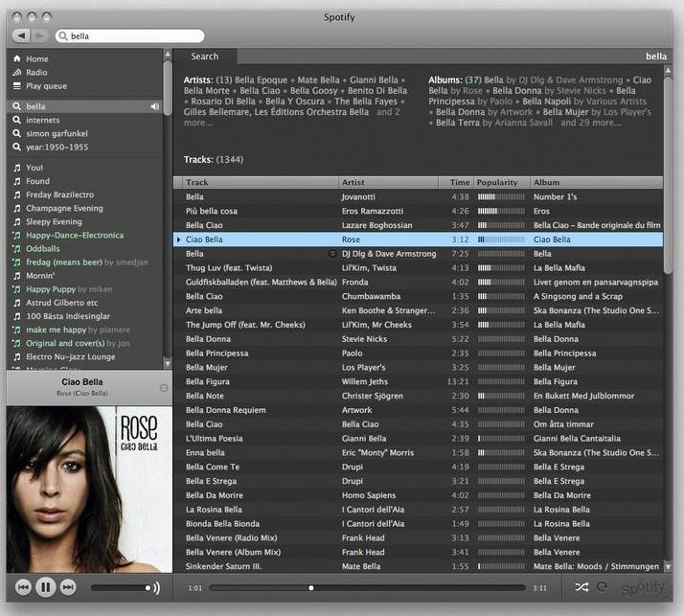684x616 pixels.
Task: Click the play indicator on Ciao Bella row
Action: click(x=178, y=240)
